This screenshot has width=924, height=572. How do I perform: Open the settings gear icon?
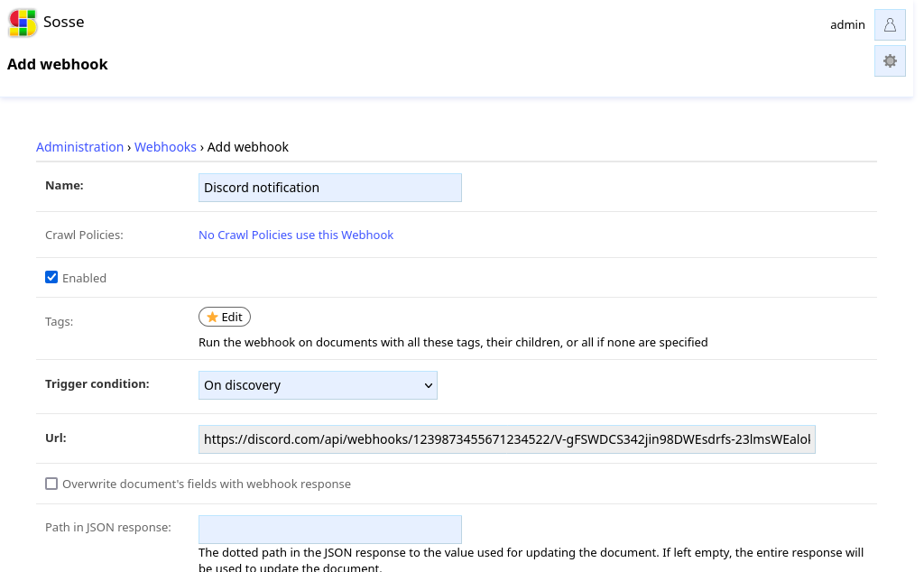[x=890, y=61]
